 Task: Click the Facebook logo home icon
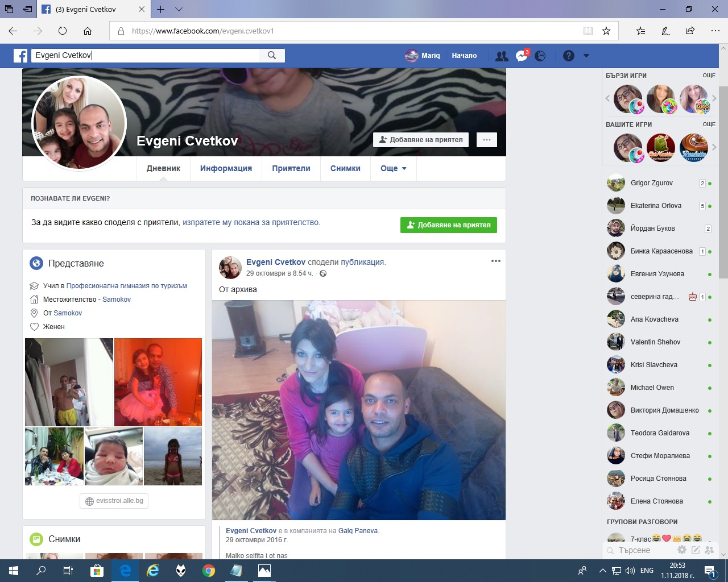[x=20, y=56]
